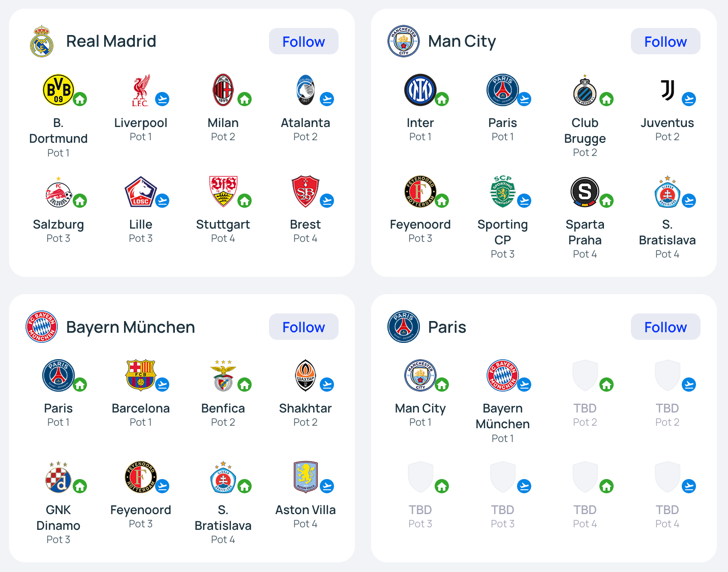Select the Juventus logo
Screen dimensions: 728x572
667,90
